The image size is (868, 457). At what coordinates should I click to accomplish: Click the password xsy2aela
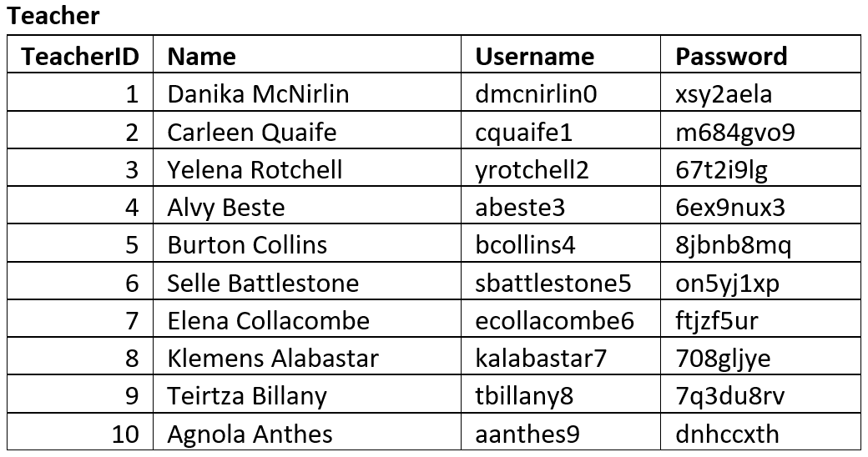[724, 94]
